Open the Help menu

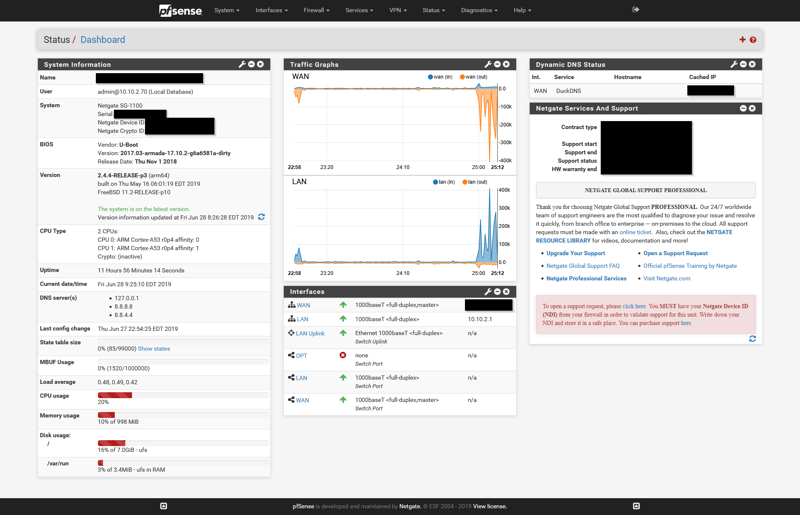coord(522,10)
